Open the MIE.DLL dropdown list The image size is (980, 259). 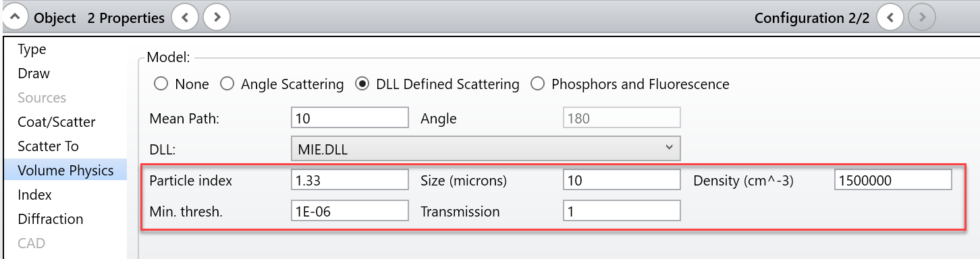click(x=485, y=147)
